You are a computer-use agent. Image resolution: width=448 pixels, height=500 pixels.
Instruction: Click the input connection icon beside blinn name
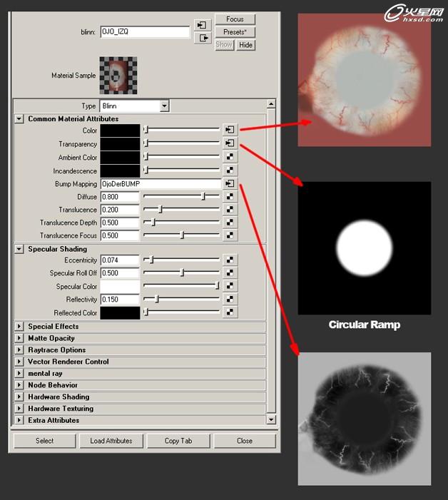(202, 25)
